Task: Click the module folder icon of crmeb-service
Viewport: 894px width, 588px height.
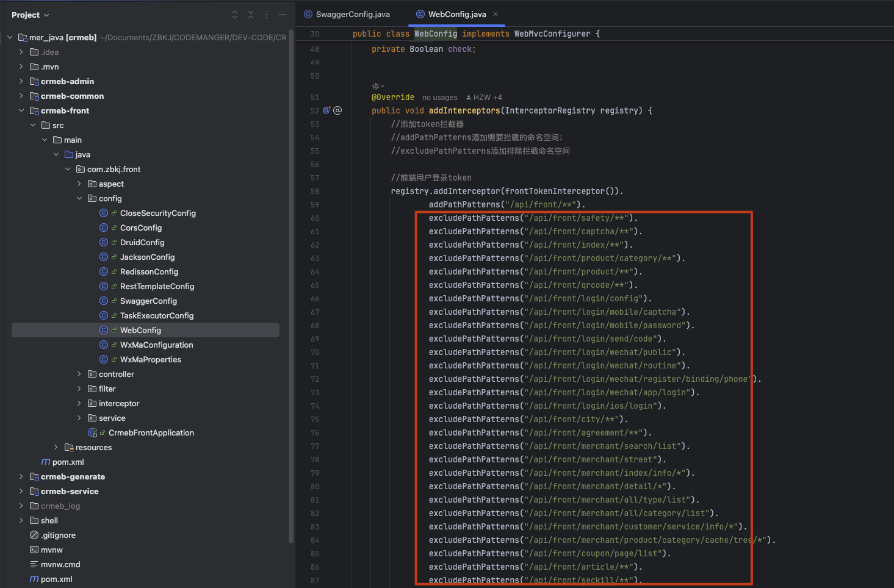Action: pyautogui.click(x=34, y=491)
